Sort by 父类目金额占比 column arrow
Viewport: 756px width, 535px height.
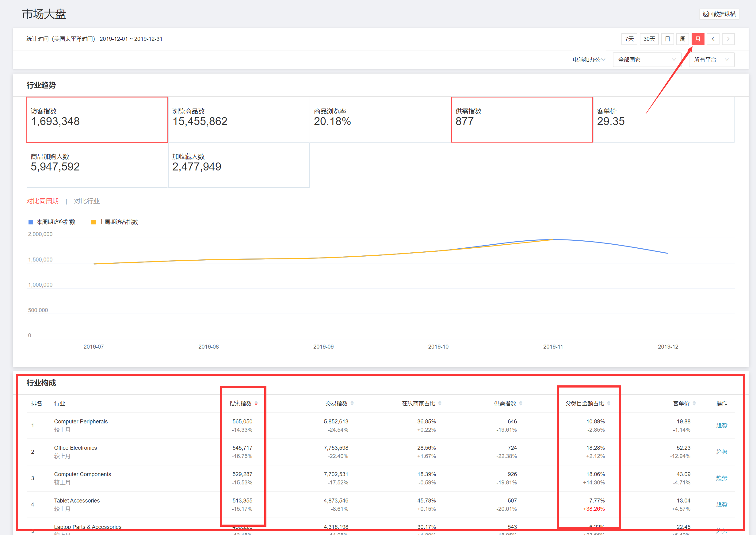609,403
